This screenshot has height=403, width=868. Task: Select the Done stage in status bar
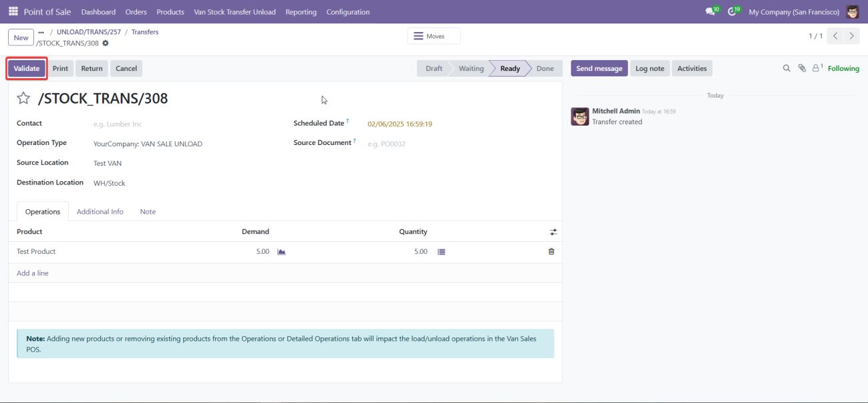(545, 68)
